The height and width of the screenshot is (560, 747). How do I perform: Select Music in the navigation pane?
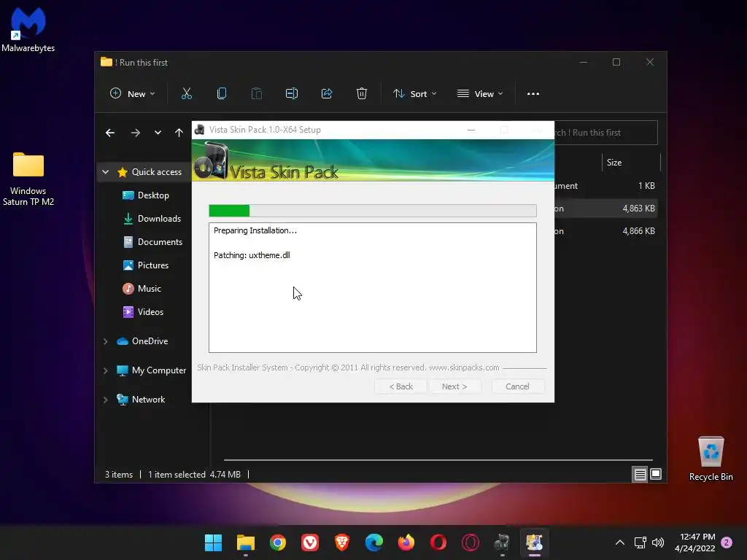(x=142, y=289)
